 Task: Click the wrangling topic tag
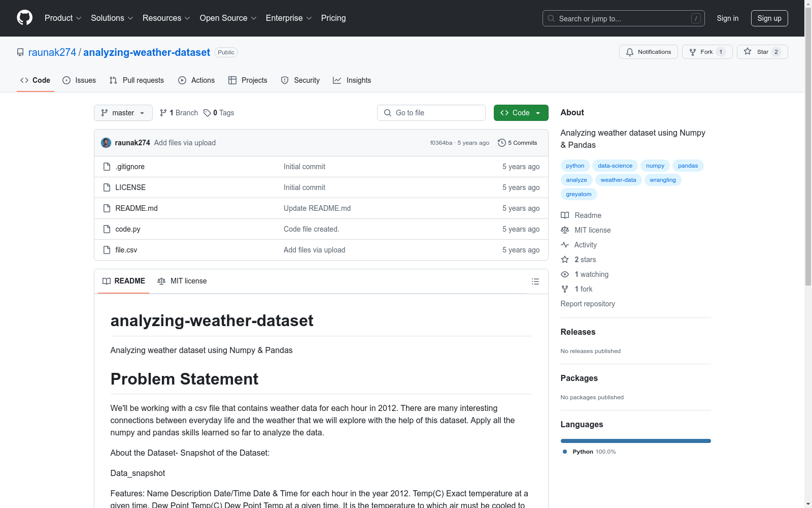(x=663, y=180)
